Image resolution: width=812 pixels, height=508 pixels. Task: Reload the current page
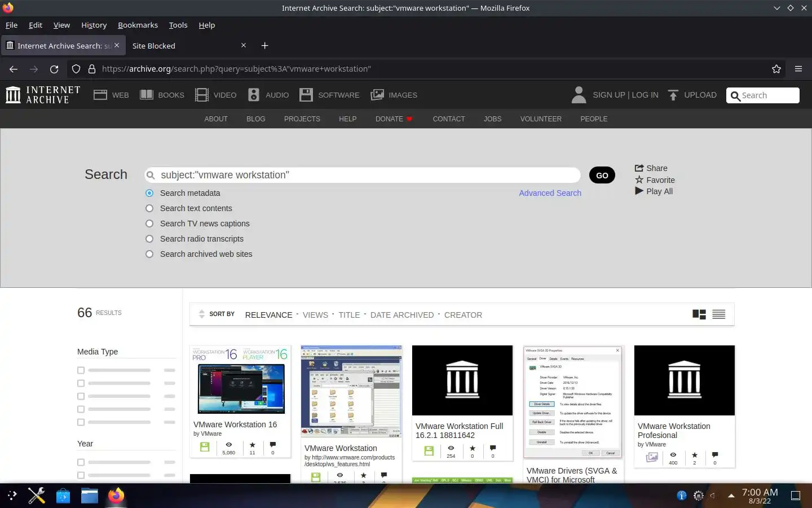(x=54, y=69)
